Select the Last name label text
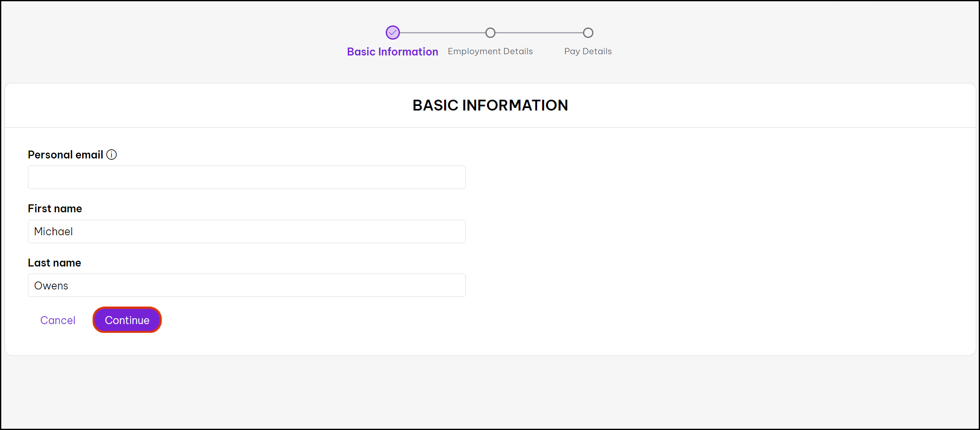 (x=54, y=262)
